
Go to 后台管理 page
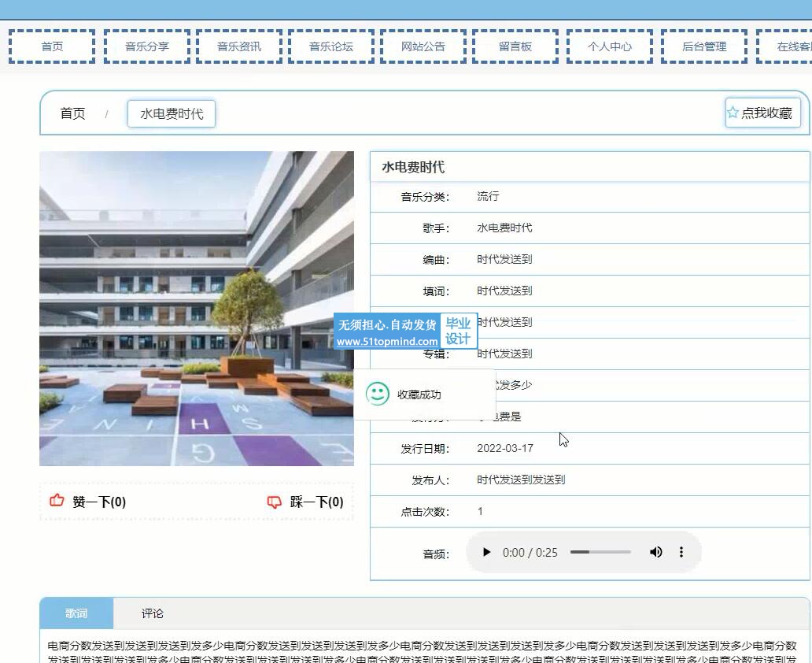point(704,46)
